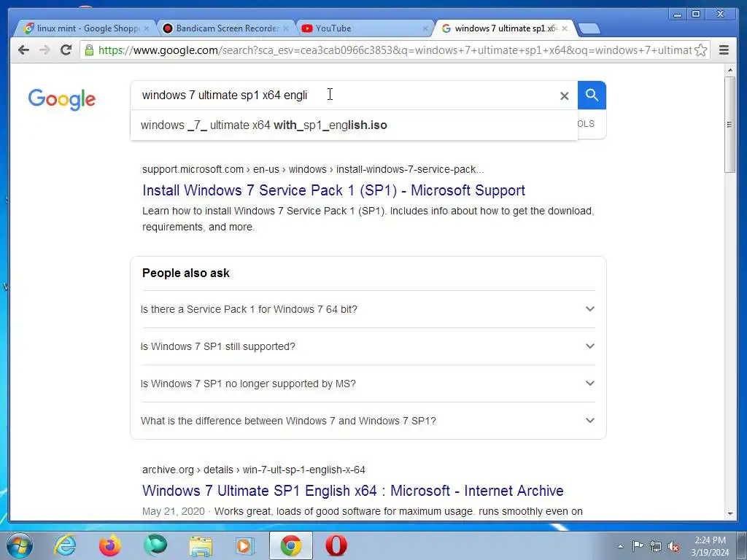Launch Internet Explorer from taskbar
The width and height of the screenshot is (747, 560).
(x=65, y=545)
